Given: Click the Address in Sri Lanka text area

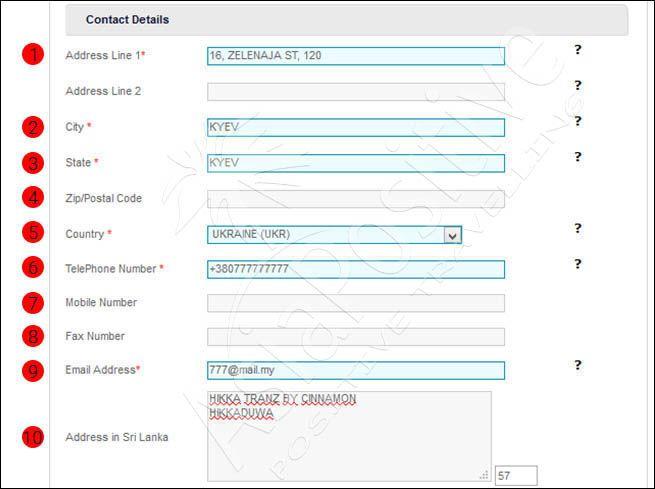Looking at the screenshot, I should click(x=349, y=436).
